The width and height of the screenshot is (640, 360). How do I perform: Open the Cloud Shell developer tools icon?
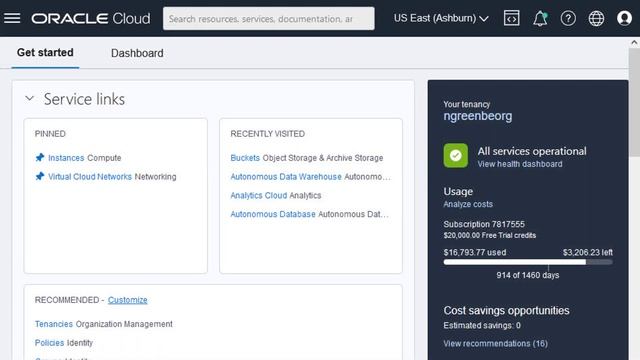pos(511,18)
